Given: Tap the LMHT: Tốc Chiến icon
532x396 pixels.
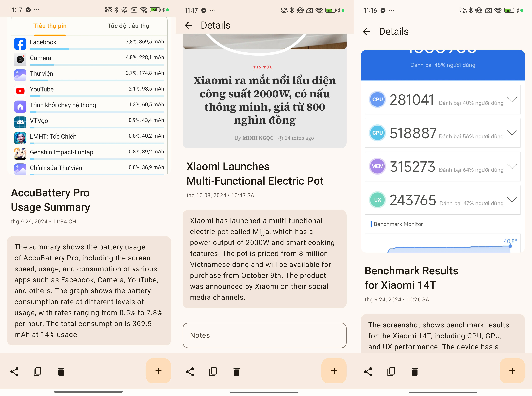Looking at the screenshot, I should (x=20, y=138).
